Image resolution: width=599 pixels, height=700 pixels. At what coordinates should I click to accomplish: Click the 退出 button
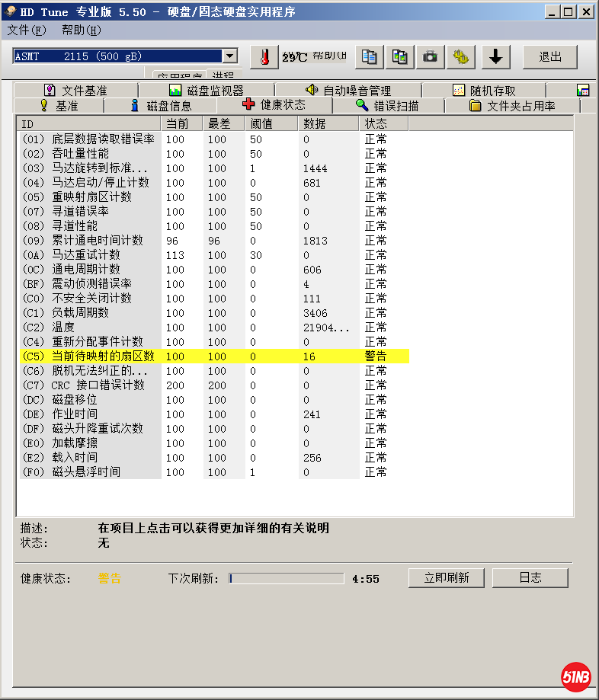[549, 57]
